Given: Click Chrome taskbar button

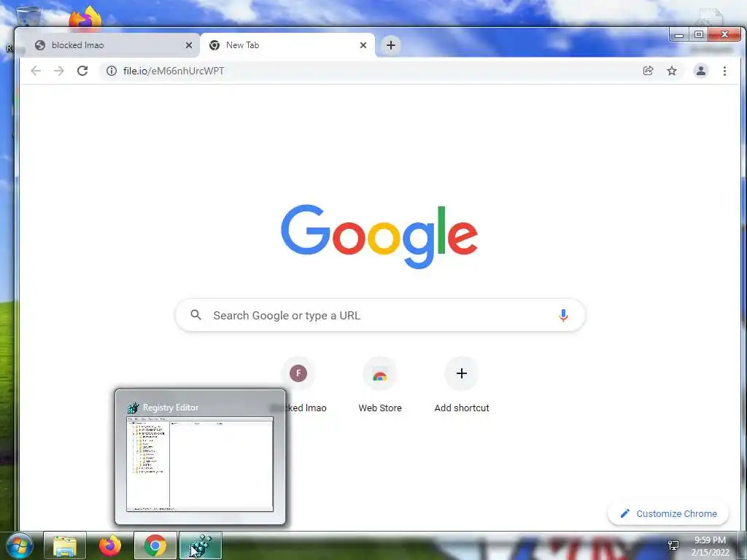Looking at the screenshot, I should 155,545.
